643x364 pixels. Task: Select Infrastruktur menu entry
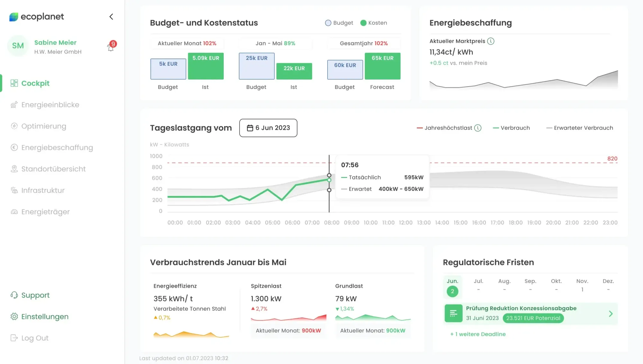point(43,190)
